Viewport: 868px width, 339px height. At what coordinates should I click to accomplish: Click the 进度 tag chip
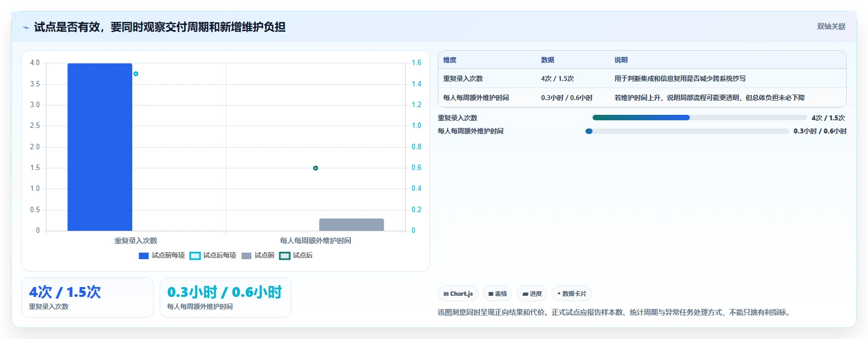pos(532,294)
